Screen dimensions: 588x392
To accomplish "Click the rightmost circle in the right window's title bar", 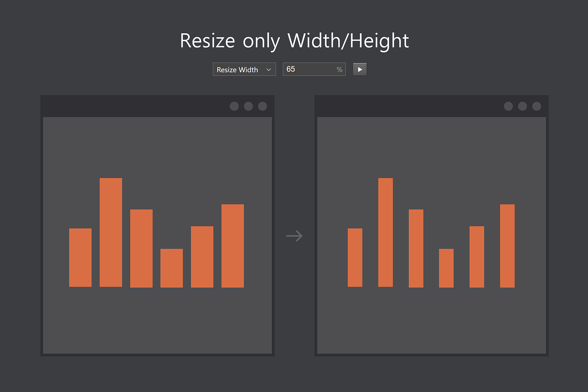I will pos(537,106).
